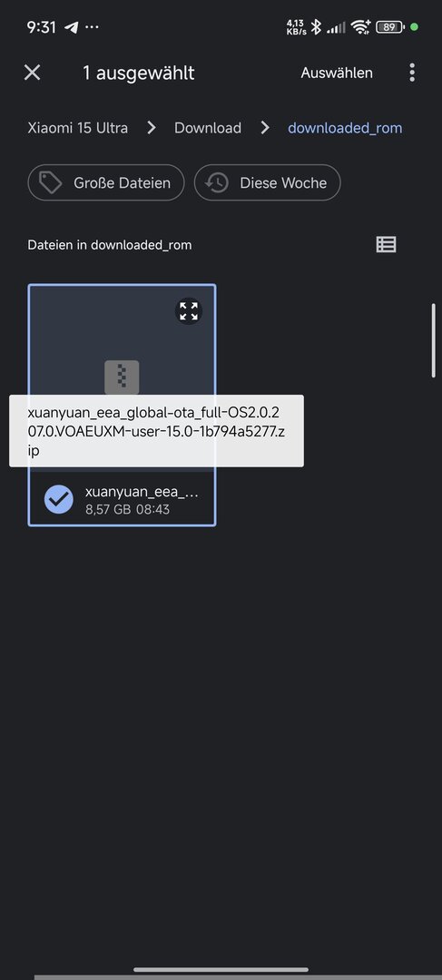Navigate to the Download folder breadcrumb
Screen dimensions: 442x980
point(208,128)
